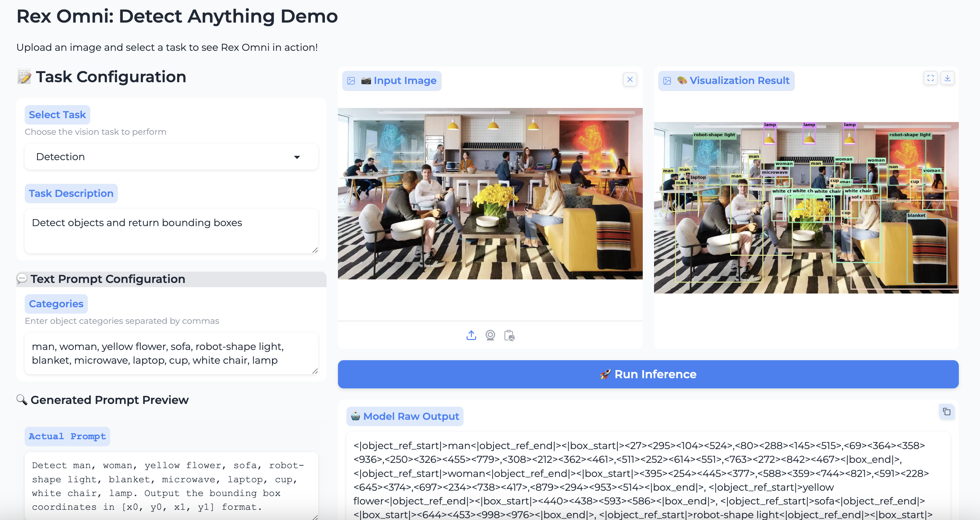Click the visualization result image
The width and height of the screenshot is (980, 520).
click(x=806, y=208)
